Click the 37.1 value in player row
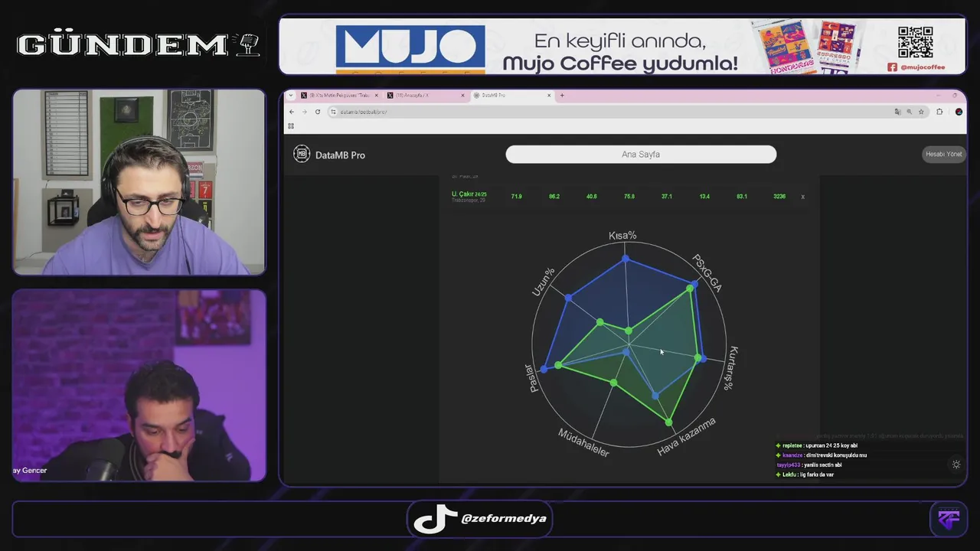The height and width of the screenshot is (551, 980). tap(667, 197)
